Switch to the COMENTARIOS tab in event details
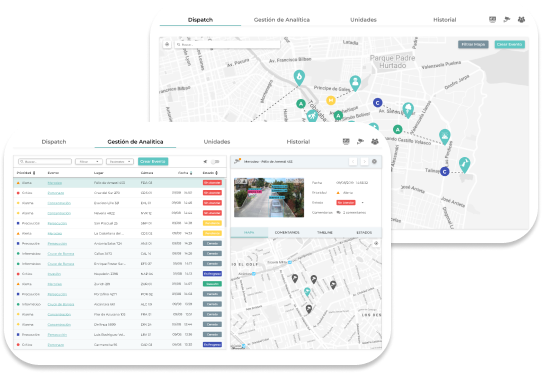Screen dimensions: 542x373 [x=287, y=233]
